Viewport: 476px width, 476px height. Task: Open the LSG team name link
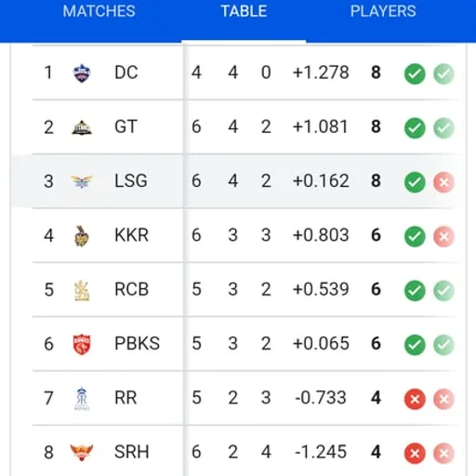[131, 180]
